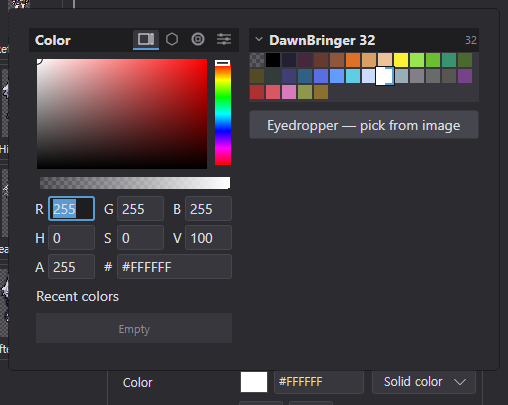
Task: Switch to the hexagon color picker mode
Action: 172,39
